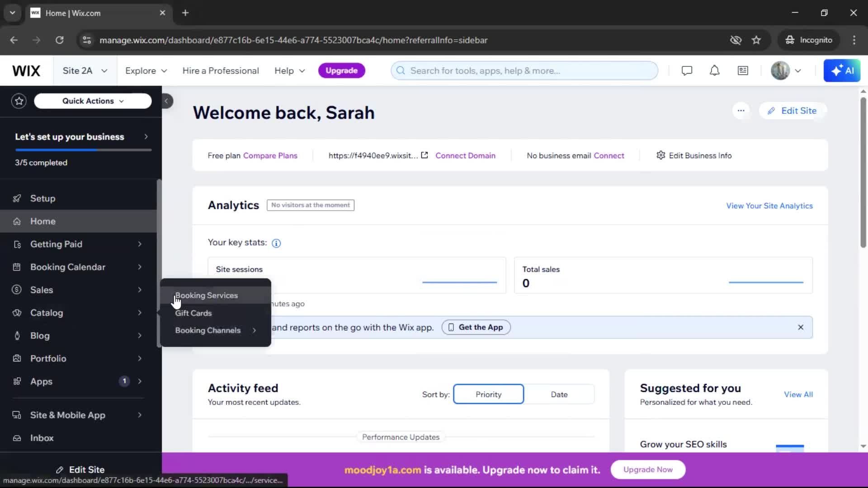Collapse the sidebar with the arrow button

coord(166,101)
